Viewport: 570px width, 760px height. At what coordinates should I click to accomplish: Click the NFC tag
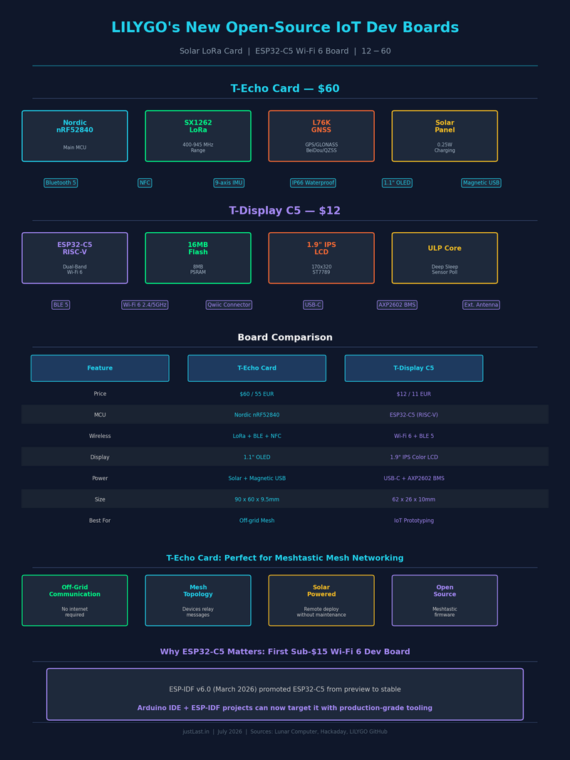pos(144,183)
